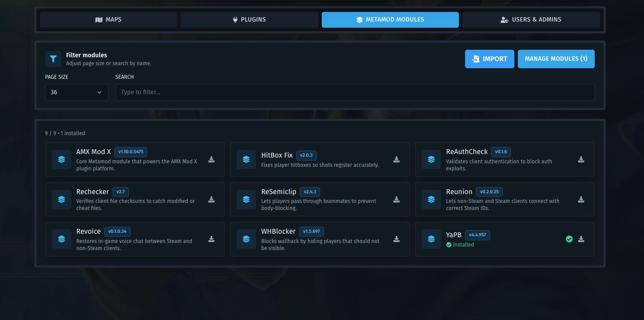
Task: Click the Rechecker layers icon
Action: point(62,199)
